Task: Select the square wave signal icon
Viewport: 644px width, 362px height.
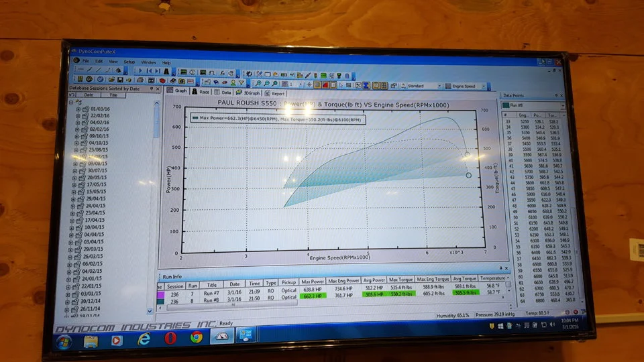Action: click(x=212, y=72)
